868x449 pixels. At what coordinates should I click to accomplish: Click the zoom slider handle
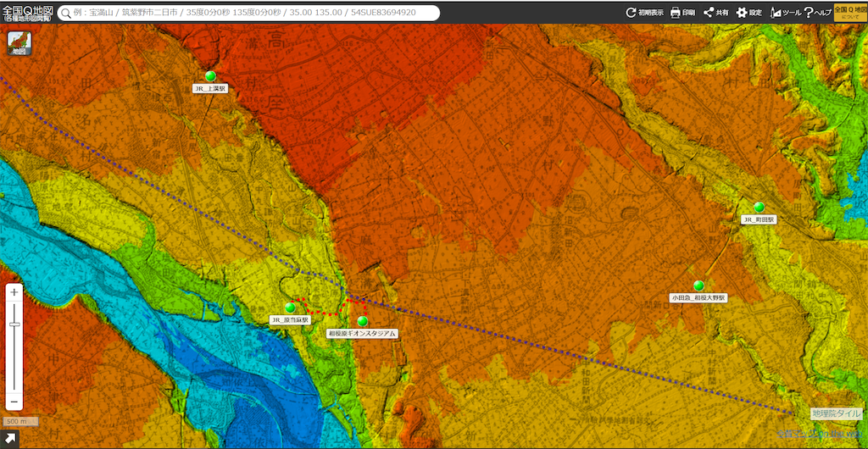[14, 325]
